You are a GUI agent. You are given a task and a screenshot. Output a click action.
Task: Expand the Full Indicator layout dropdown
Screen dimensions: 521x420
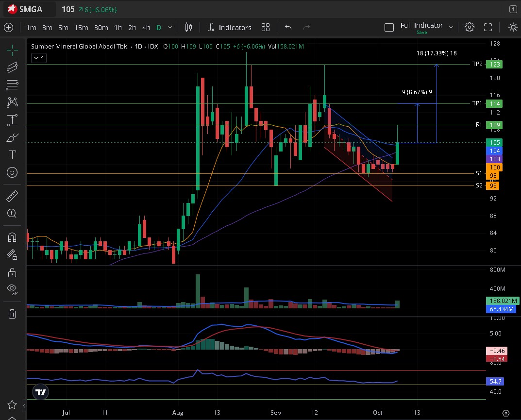click(451, 27)
